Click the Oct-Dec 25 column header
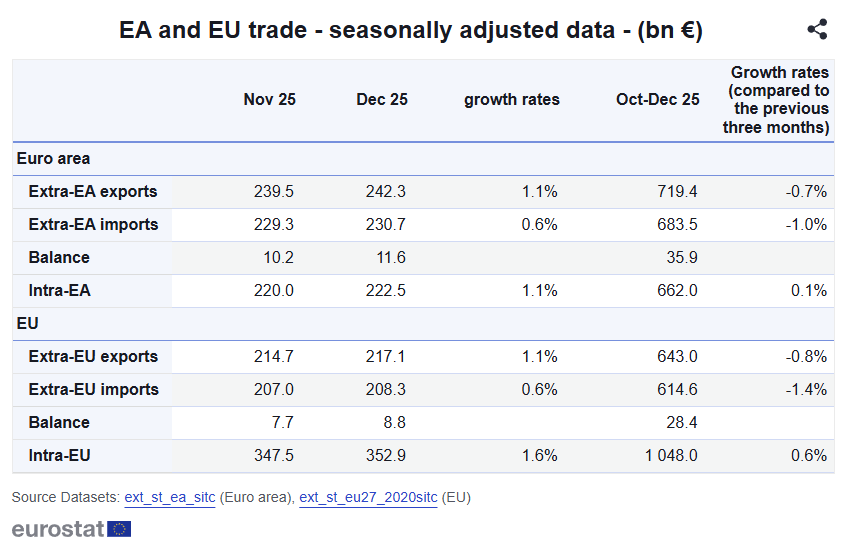 click(x=658, y=100)
